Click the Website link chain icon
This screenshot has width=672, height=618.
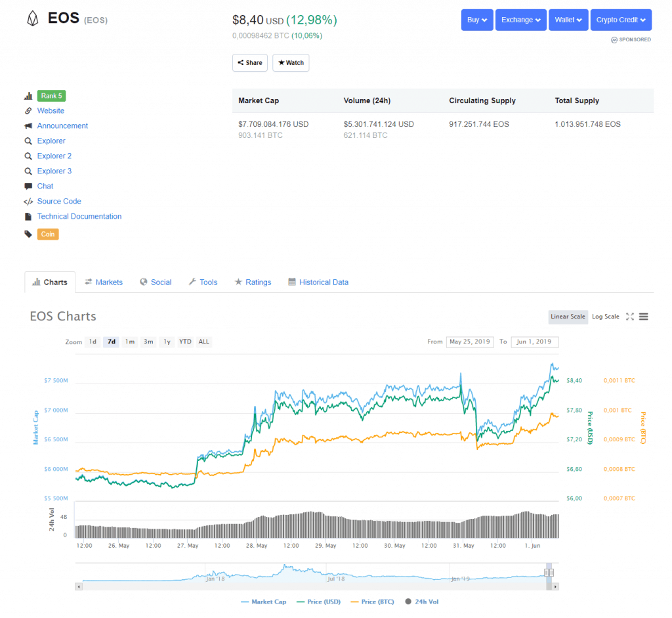28,110
